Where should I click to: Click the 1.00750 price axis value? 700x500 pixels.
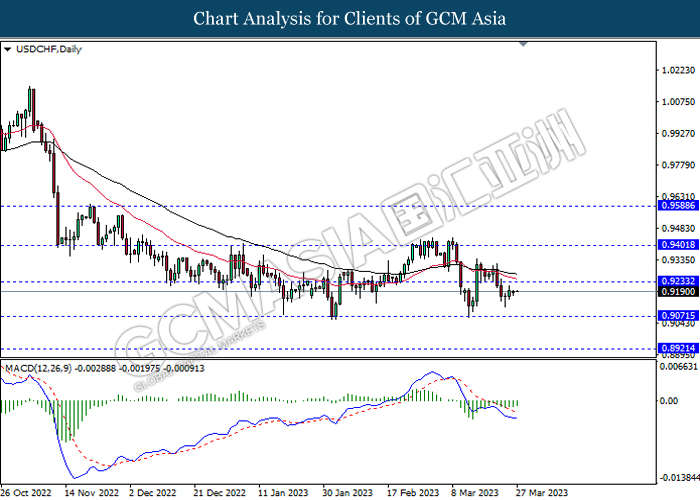point(679,102)
